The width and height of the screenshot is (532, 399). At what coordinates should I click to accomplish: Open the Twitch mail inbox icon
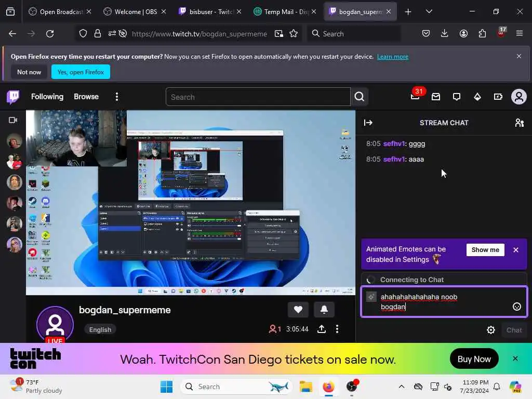[x=436, y=97]
